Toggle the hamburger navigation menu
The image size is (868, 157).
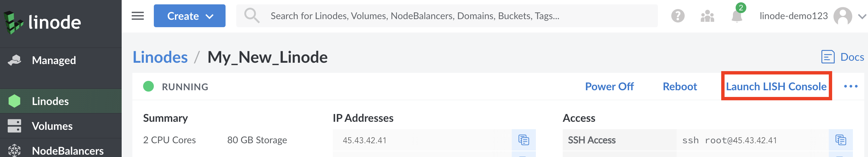(x=137, y=16)
